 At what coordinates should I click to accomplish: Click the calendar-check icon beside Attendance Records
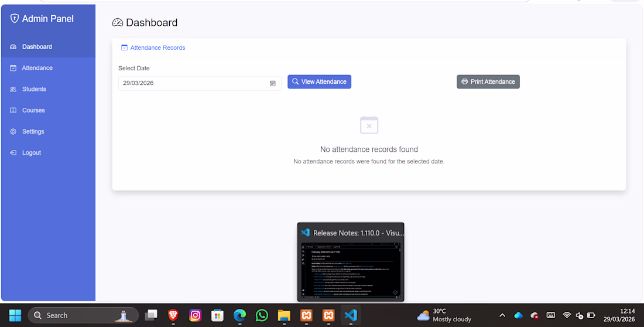[124, 47]
